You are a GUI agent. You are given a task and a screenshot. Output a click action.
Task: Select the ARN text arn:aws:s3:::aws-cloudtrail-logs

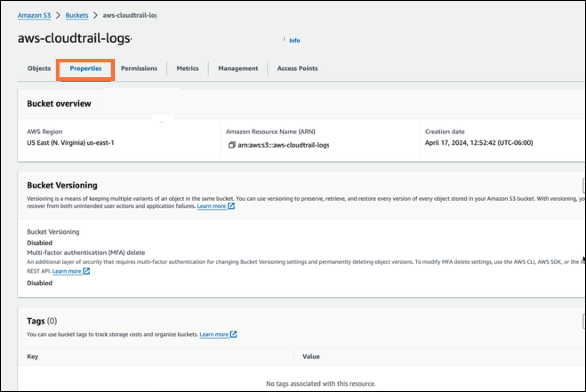point(284,145)
